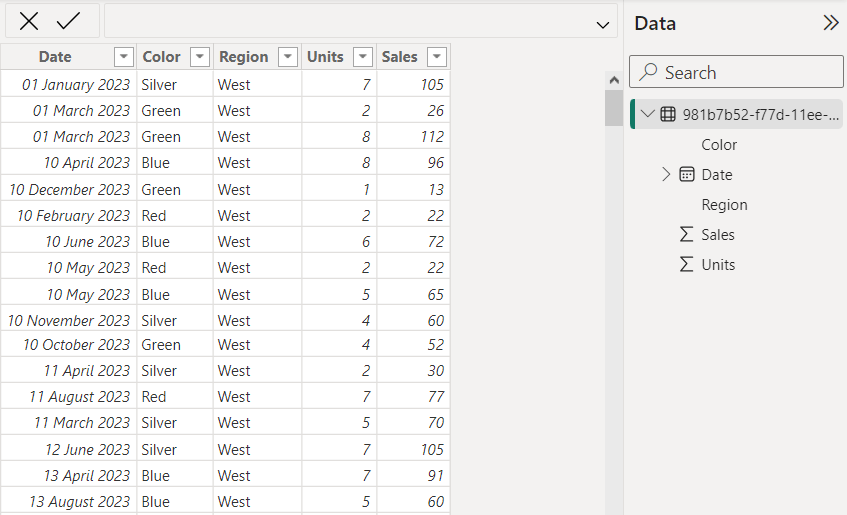Click the sigma icon beside Sales
847x515 pixels.
pyautogui.click(x=686, y=234)
